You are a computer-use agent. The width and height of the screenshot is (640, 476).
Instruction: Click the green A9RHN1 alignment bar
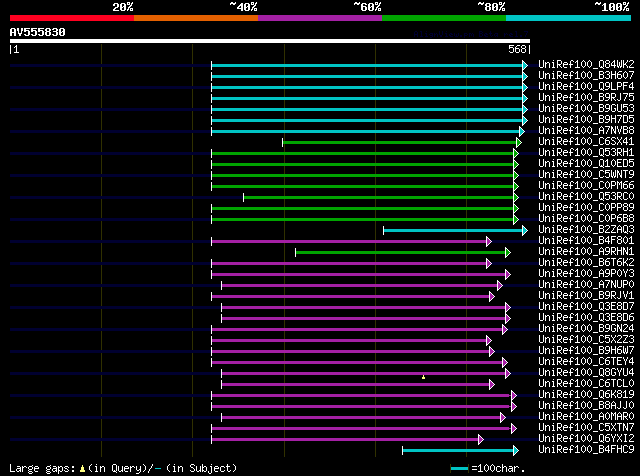coord(403,253)
